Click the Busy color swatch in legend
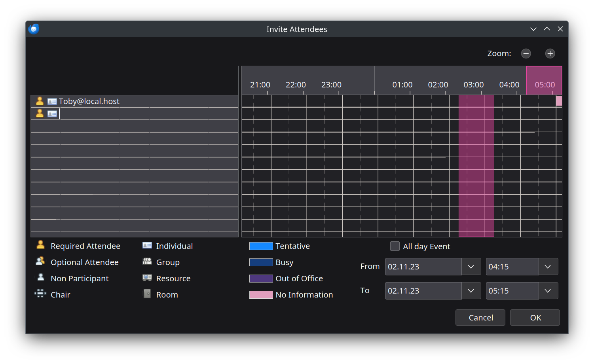The height and width of the screenshot is (364, 594). point(261,262)
